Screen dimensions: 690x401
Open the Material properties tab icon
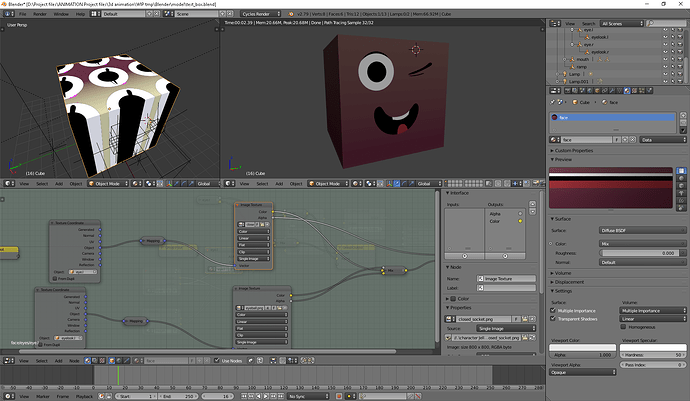point(627,90)
